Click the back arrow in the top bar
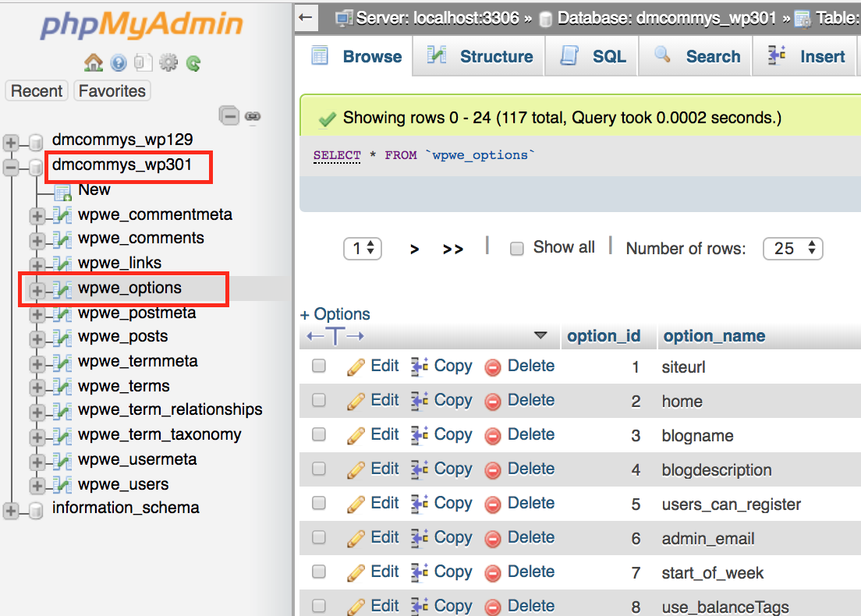The height and width of the screenshot is (616, 861). tap(306, 18)
